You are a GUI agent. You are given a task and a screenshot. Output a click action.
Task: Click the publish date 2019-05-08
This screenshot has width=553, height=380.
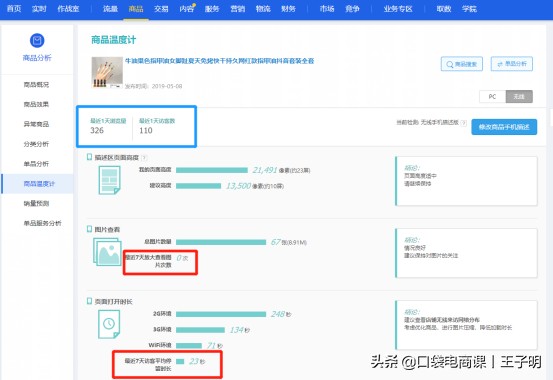[167, 86]
